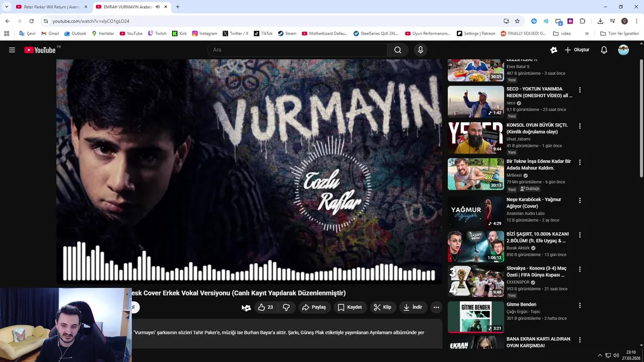Image resolution: width=644 pixels, height=362 pixels.
Task: Open Tüm Yer İşaretleri folder
Action: tap(619, 34)
